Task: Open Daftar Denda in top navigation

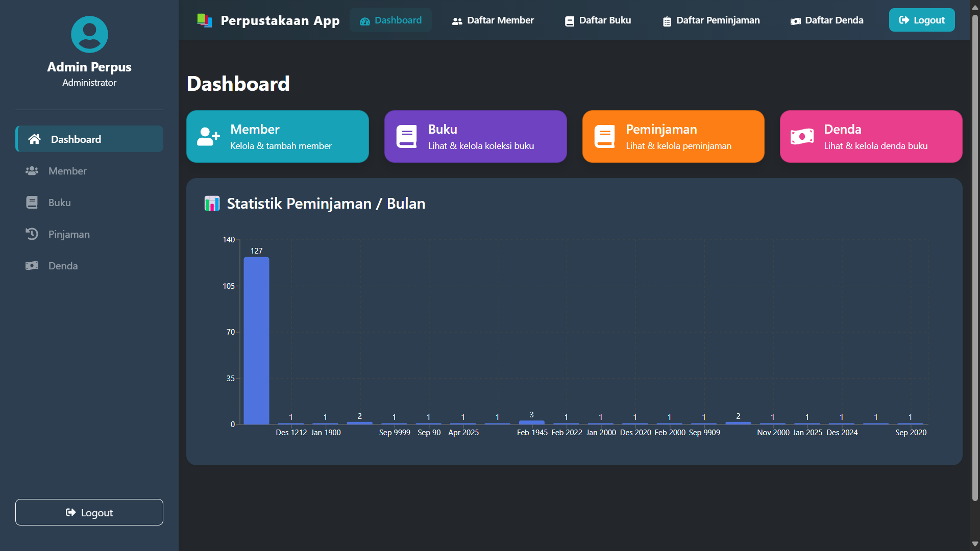Action: pos(827,20)
